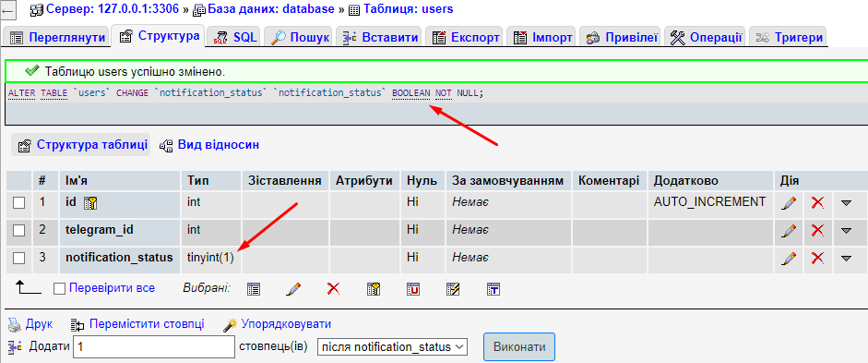Delete the notification_status column with red X
Screen dimensions: 868x363
(x=817, y=258)
